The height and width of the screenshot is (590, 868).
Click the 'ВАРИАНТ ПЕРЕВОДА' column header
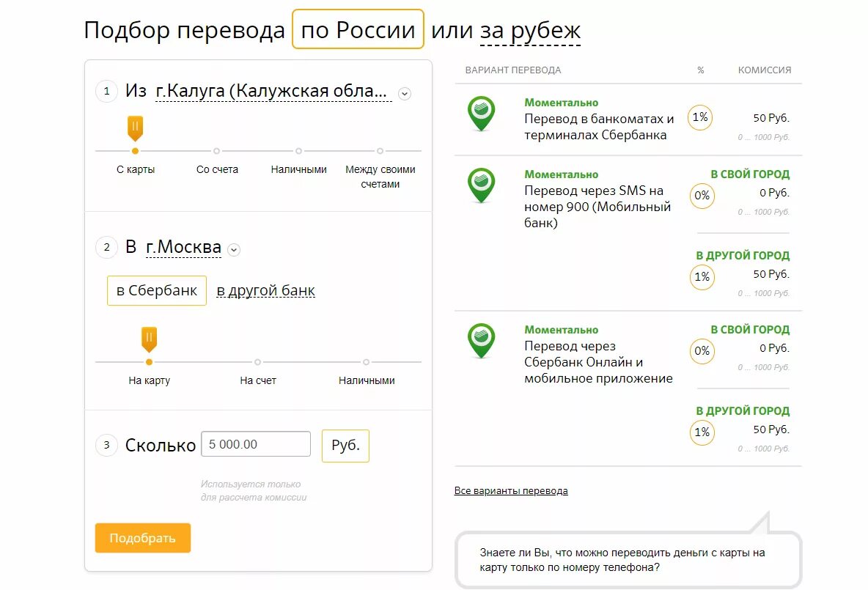[513, 70]
